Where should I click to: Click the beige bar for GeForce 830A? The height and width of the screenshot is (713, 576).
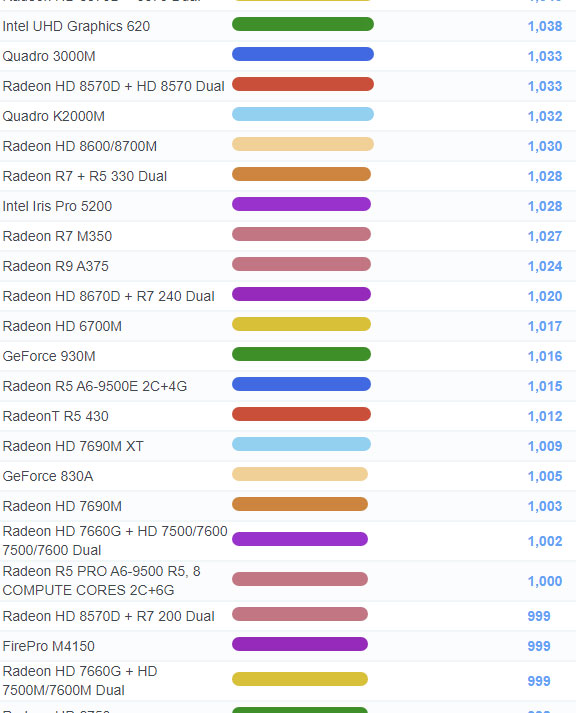click(x=300, y=474)
